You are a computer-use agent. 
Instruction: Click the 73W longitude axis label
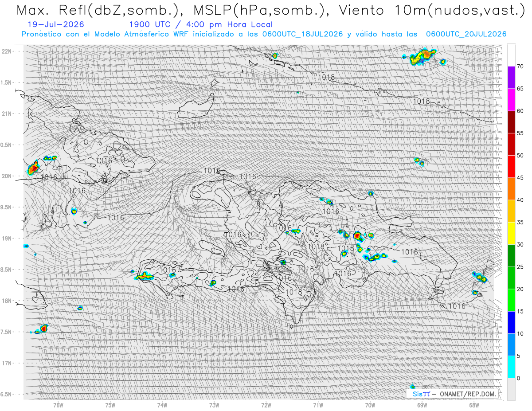click(214, 405)
